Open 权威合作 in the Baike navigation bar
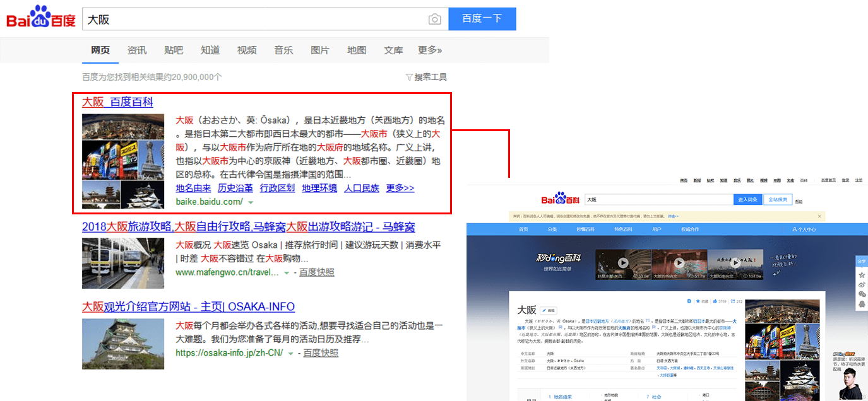868x401 pixels. 690,230
